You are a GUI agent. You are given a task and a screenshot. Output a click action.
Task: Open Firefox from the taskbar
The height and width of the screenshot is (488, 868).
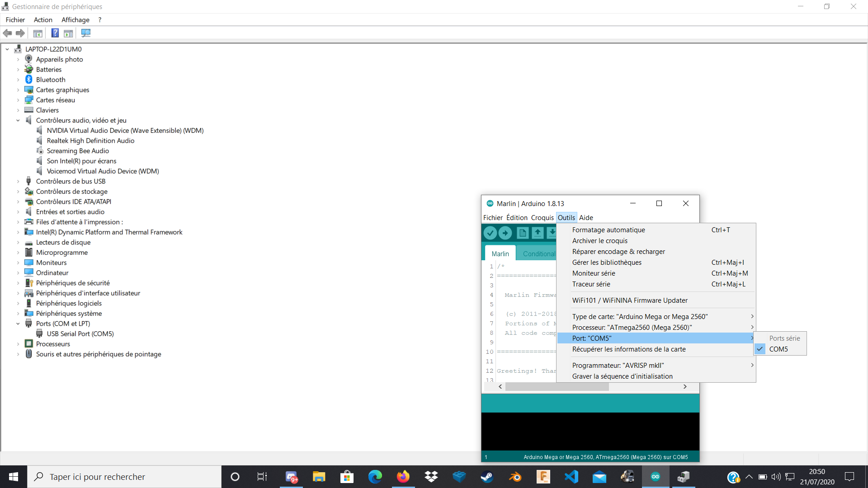point(402,477)
